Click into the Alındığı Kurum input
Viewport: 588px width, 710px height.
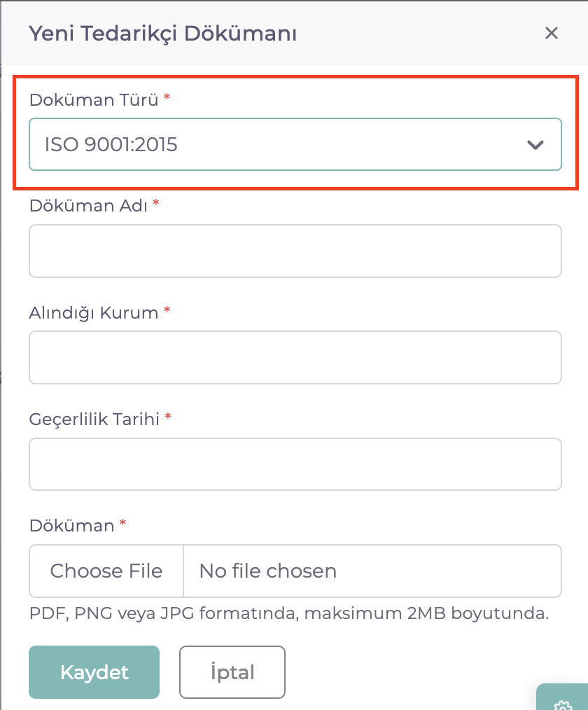click(295, 357)
